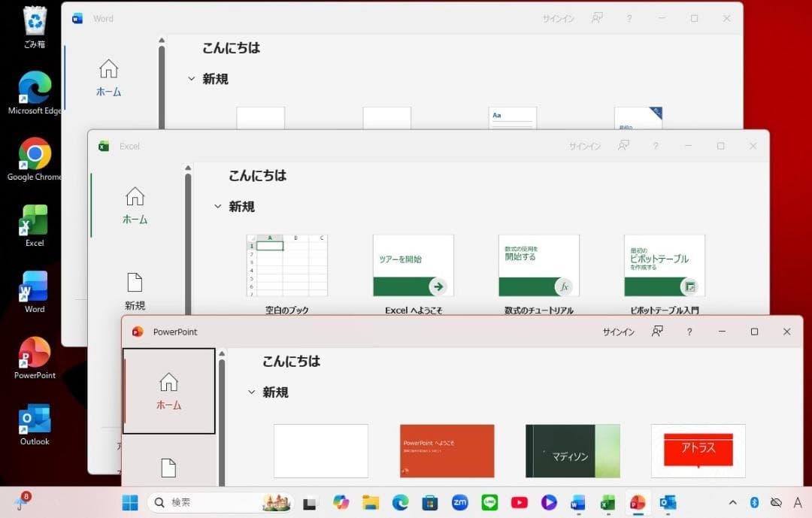Start LINE from the taskbar
The width and height of the screenshot is (812, 518).
tap(489, 502)
